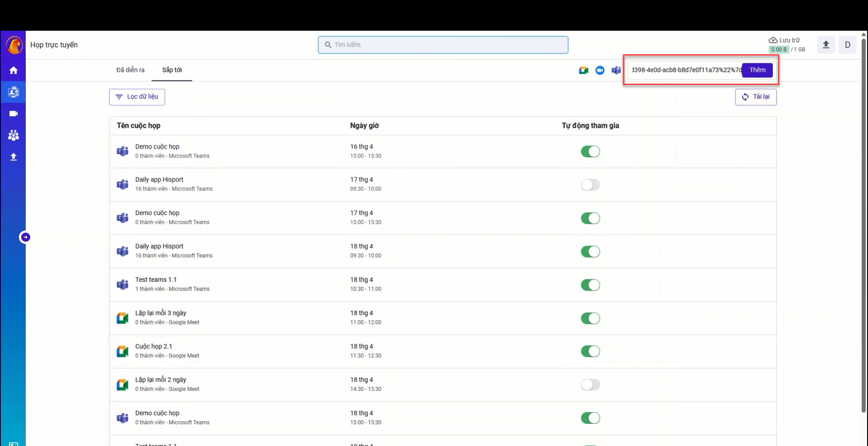Select the online meetings sidebar icon

[x=14, y=92]
